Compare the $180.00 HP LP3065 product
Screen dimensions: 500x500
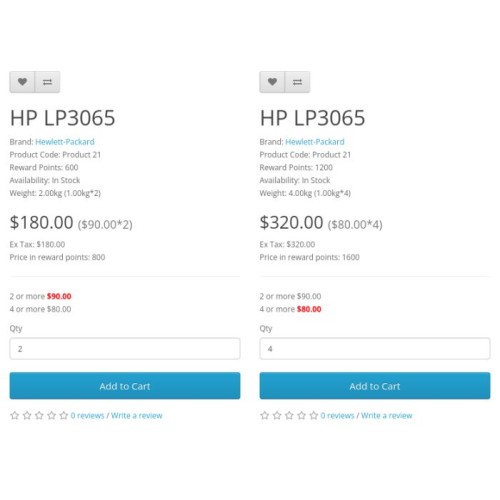click(x=47, y=82)
